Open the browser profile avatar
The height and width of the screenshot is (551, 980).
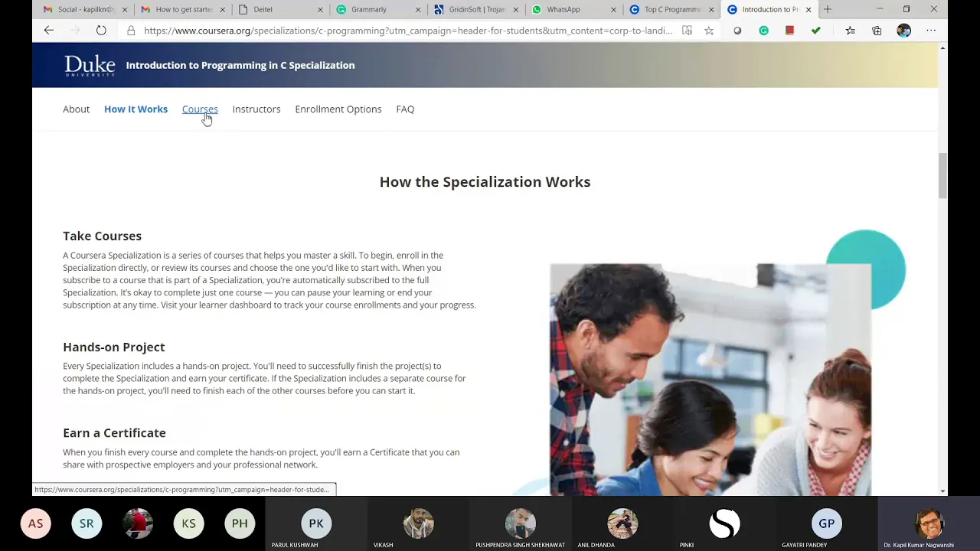click(904, 31)
